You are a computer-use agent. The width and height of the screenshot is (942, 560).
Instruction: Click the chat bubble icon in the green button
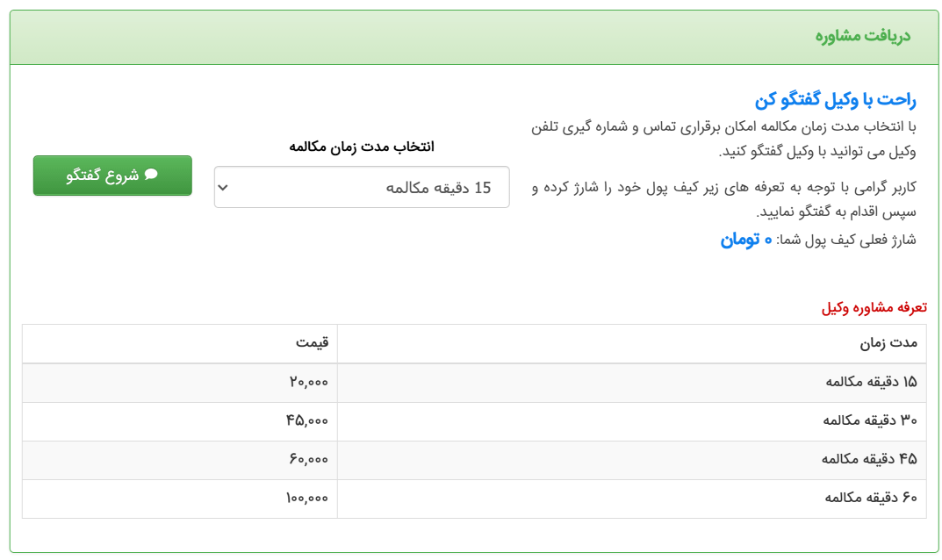coord(151,175)
